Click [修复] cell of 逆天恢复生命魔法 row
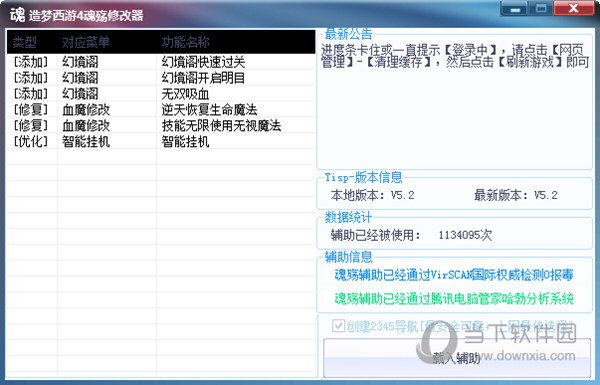Viewport: 600px width, 385px height. pos(31,110)
